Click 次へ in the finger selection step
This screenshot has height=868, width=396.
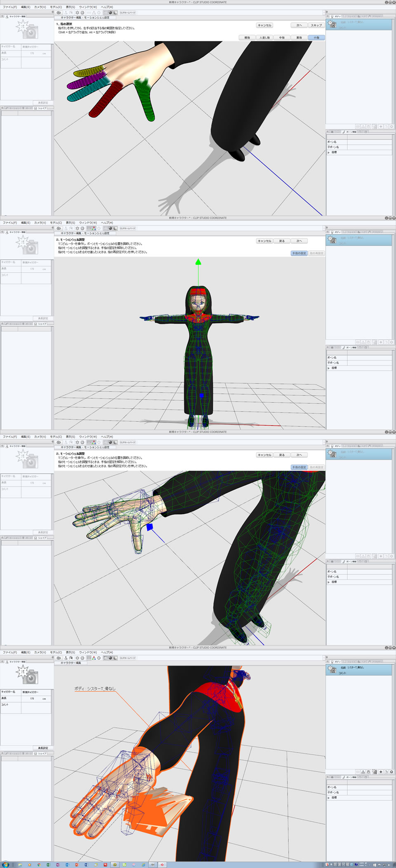pos(299,26)
